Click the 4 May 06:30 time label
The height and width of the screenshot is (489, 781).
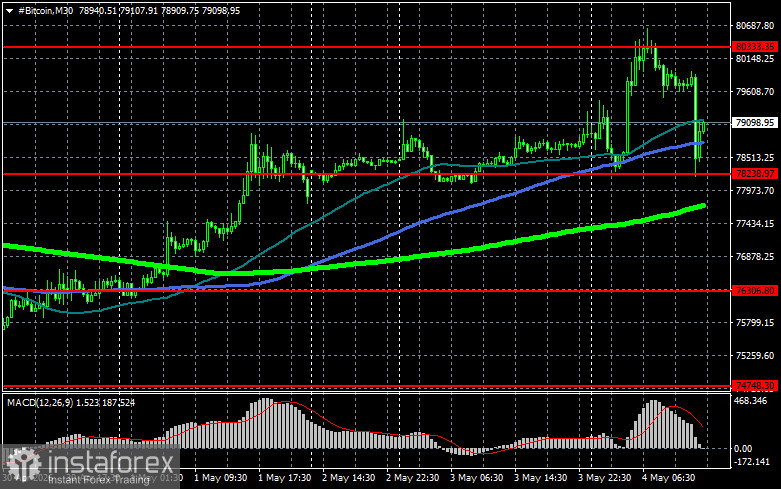(x=668, y=478)
